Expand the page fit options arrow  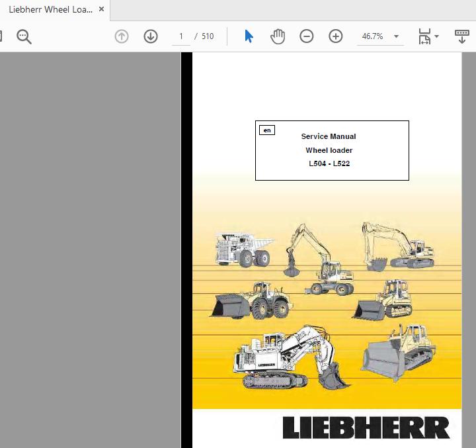pos(437,36)
